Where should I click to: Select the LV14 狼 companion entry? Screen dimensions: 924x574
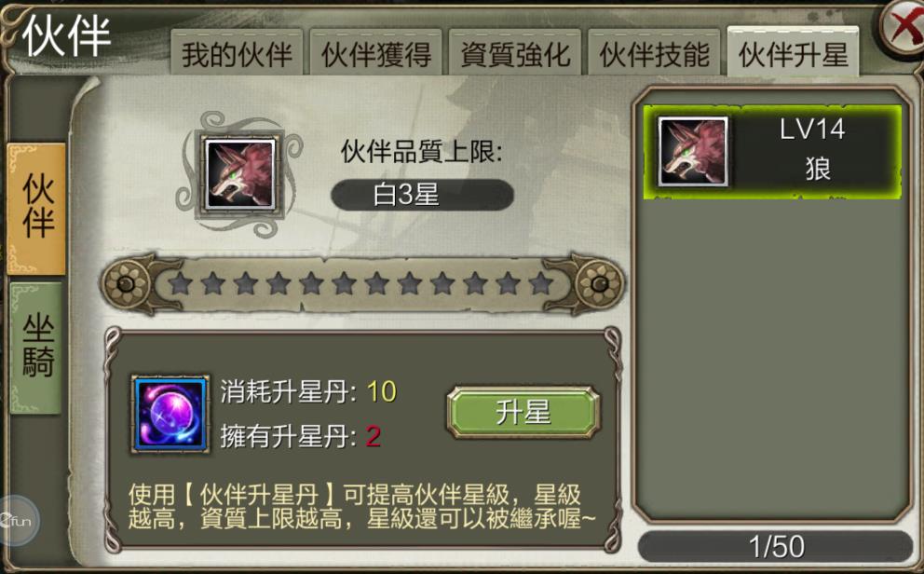pos(772,153)
